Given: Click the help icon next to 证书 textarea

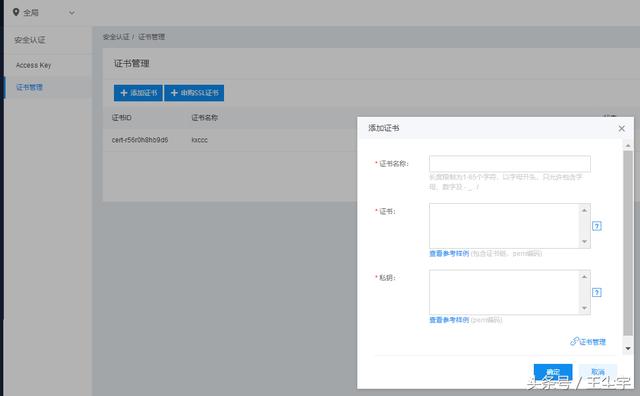Looking at the screenshot, I should [597, 226].
